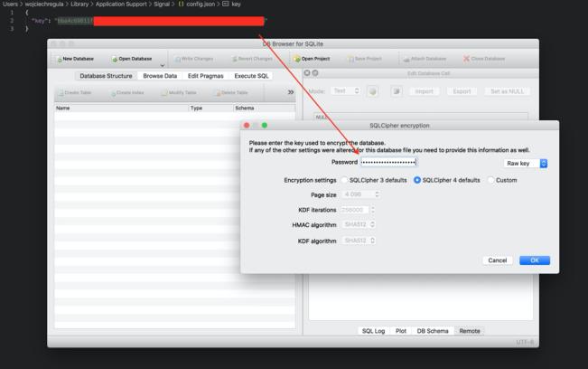
Task: Click Application Support in breadcrumb path
Action: tap(121, 5)
